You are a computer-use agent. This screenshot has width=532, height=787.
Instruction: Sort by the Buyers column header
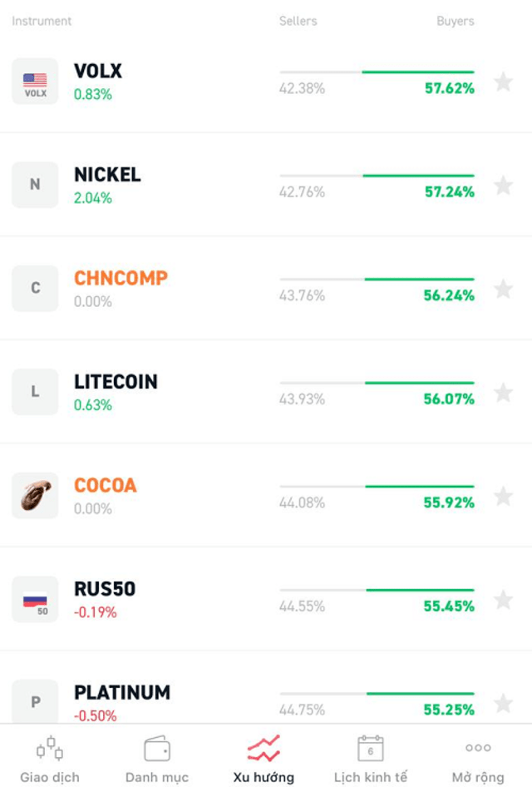[x=456, y=21]
